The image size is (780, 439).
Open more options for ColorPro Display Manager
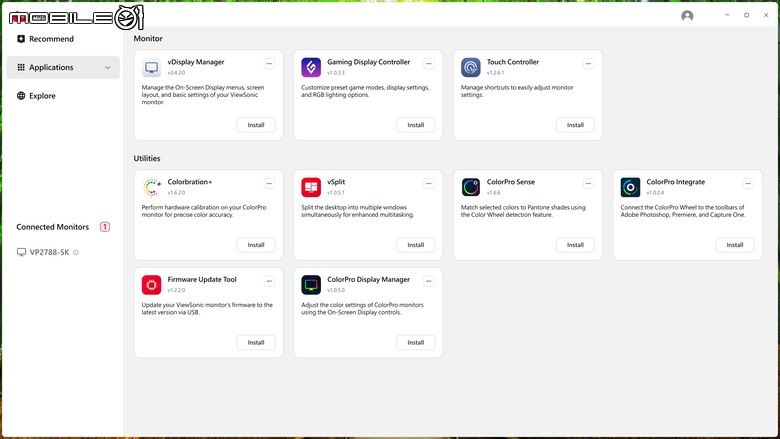point(429,281)
